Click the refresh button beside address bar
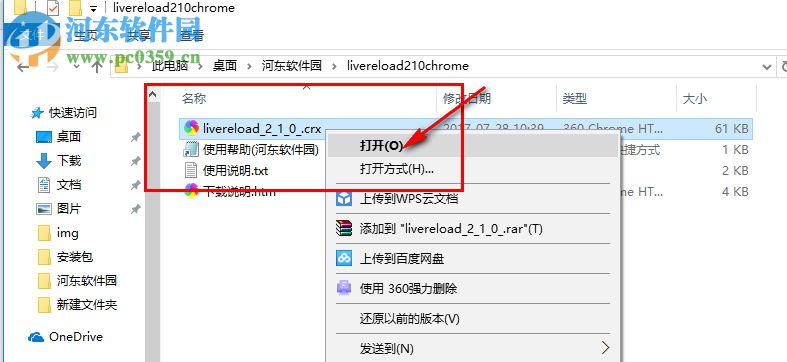 click(x=783, y=66)
